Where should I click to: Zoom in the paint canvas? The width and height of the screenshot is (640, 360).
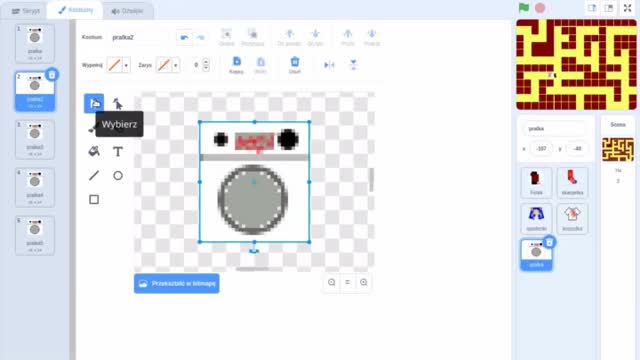(364, 282)
